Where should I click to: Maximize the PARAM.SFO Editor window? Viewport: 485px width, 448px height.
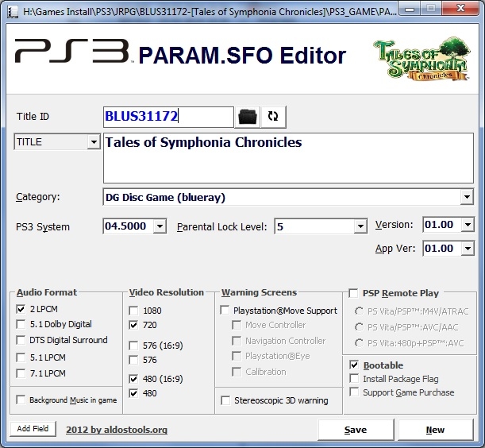(431, 9)
